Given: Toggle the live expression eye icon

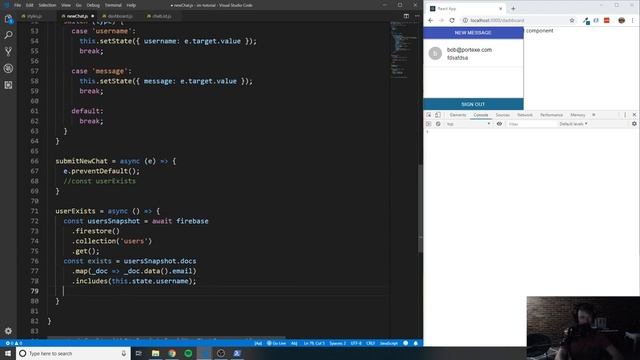Looking at the screenshot, I should [x=499, y=124].
